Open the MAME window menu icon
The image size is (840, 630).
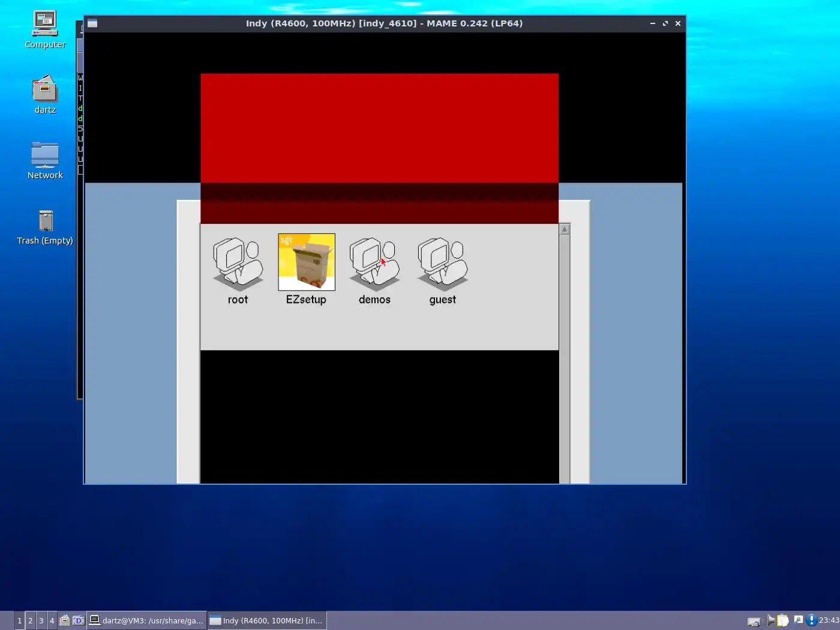click(x=92, y=23)
